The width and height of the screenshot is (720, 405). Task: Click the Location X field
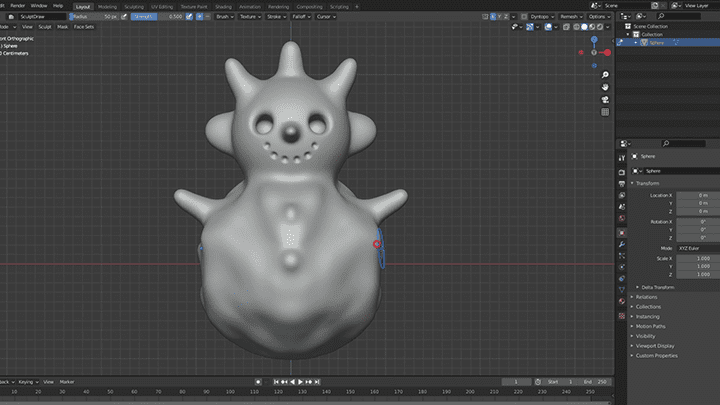tap(698, 196)
